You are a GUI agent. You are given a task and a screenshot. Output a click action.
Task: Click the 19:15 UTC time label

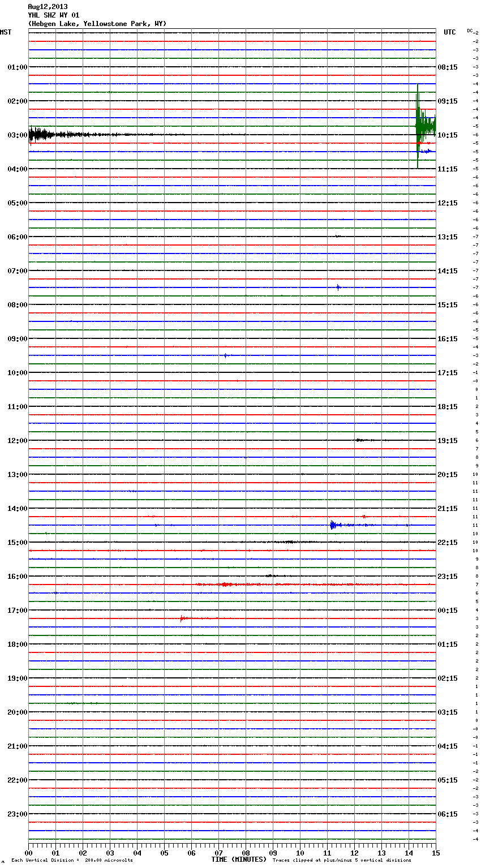tap(448, 441)
